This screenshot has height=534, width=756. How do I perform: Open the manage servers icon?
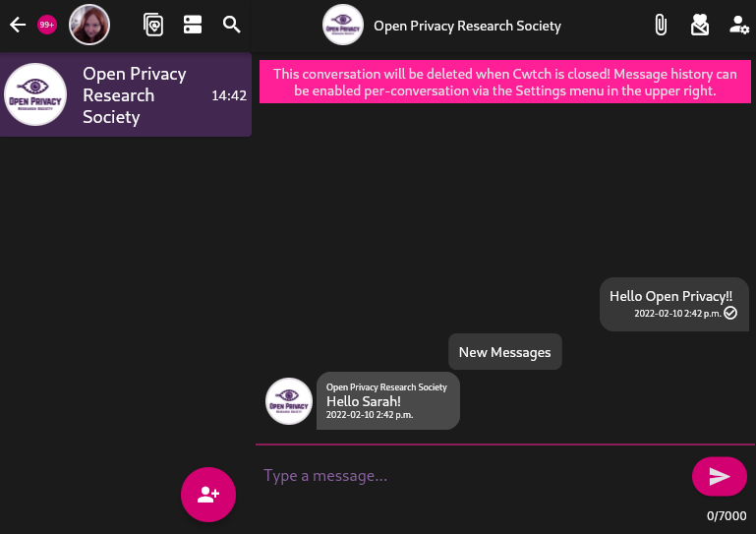[x=193, y=25]
